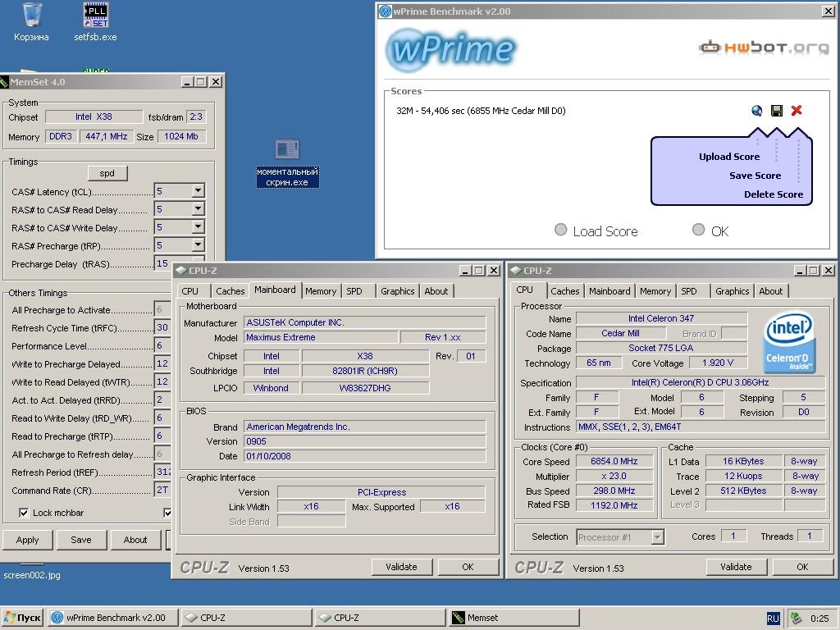840x630 pixels.
Task: Open the моментальный скрин.exe desktop icon
Action: pyautogui.click(x=287, y=163)
